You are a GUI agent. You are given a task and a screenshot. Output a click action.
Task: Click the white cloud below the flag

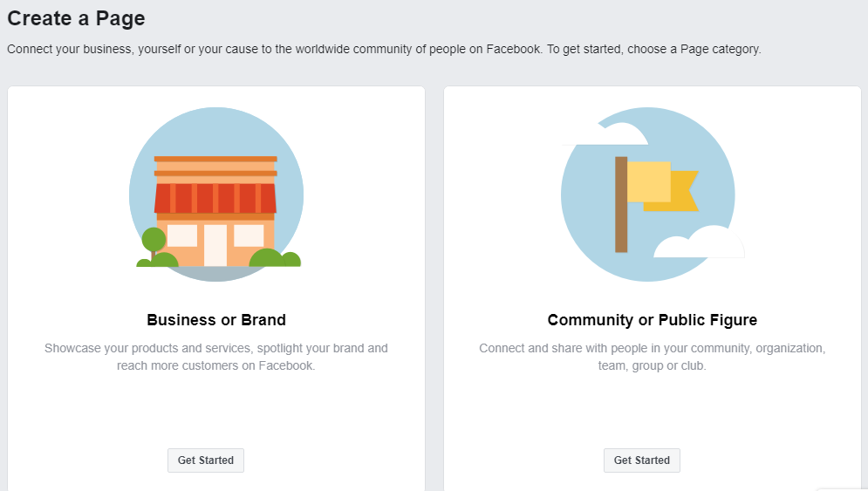point(699,242)
